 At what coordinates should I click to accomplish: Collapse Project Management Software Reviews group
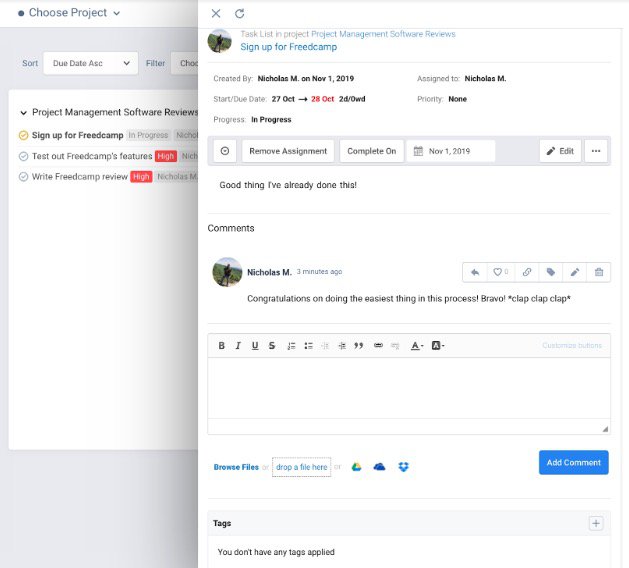(x=23, y=113)
